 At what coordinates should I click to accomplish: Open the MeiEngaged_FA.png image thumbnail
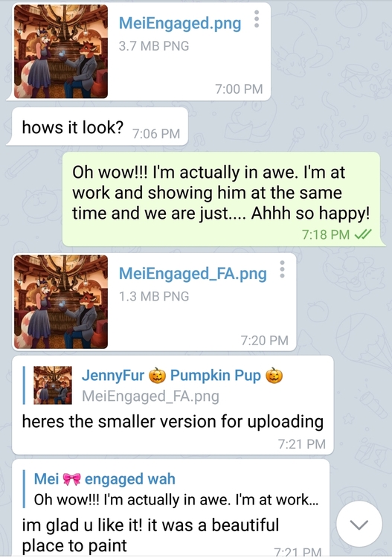tap(61, 302)
